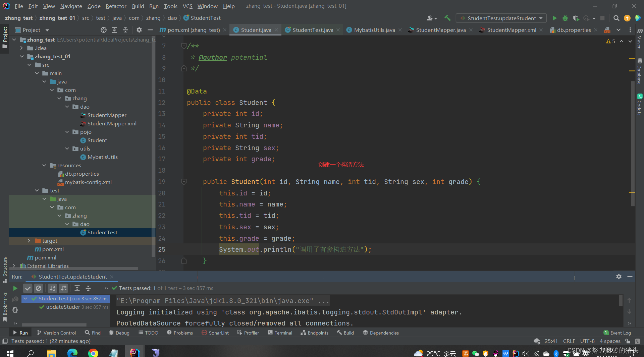The height and width of the screenshot is (357, 644).
Task: Open the Refactor menu
Action: point(116,6)
